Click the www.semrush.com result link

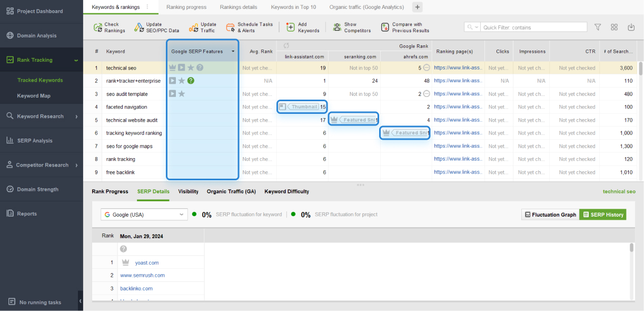pyautogui.click(x=142, y=275)
